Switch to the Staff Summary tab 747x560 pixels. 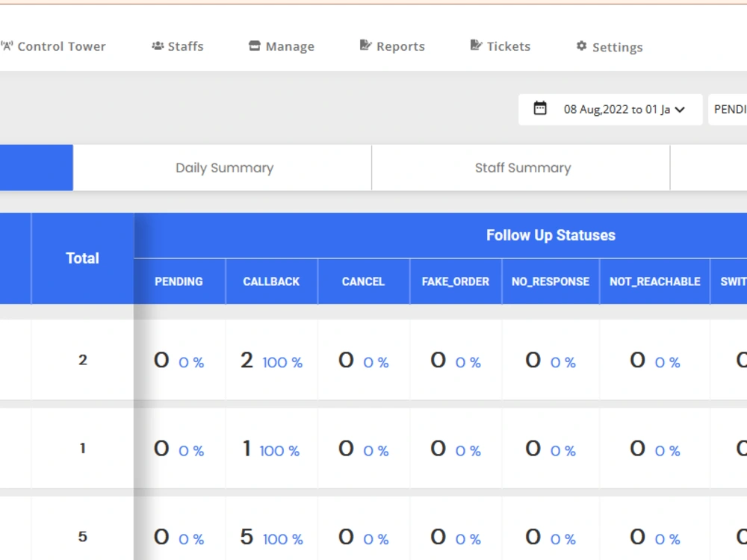[521, 167]
